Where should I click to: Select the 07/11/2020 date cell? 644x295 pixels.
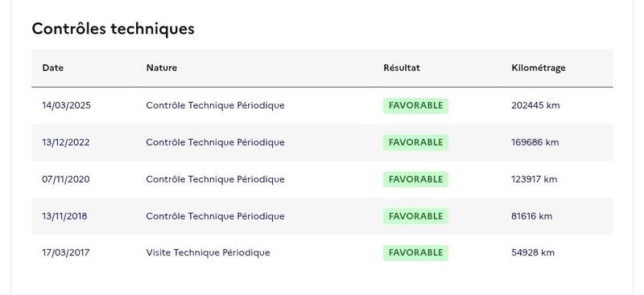66,179
